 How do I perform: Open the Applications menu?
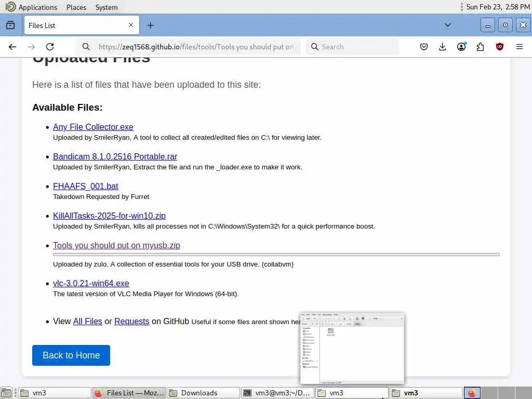(x=37, y=7)
